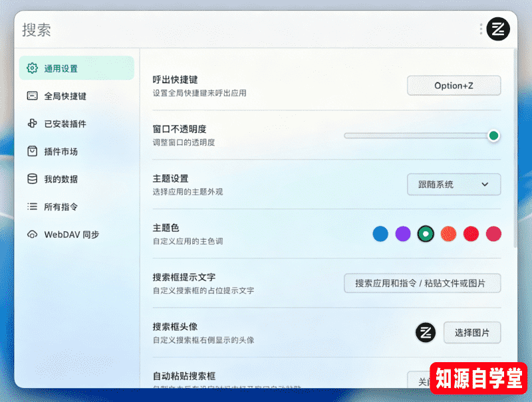The width and height of the screenshot is (532, 402).
Task: Open the three-dot menu beside the avatar
Action: (x=481, y=29)
